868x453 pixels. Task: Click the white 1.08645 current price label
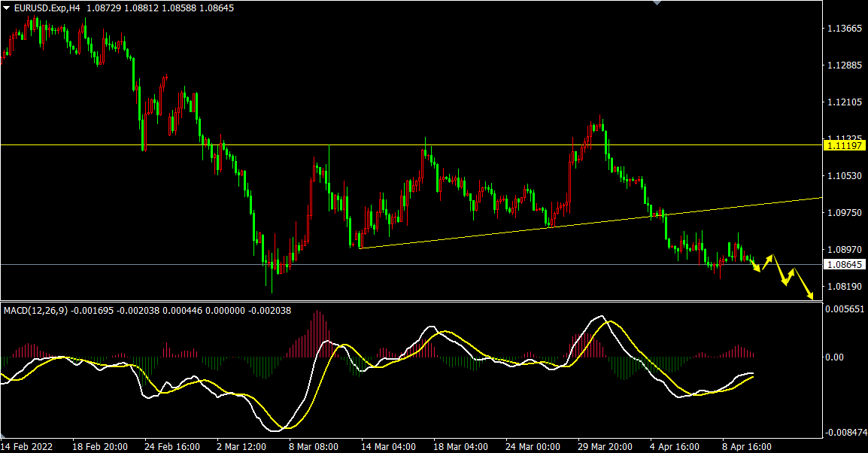pos(845,264)
